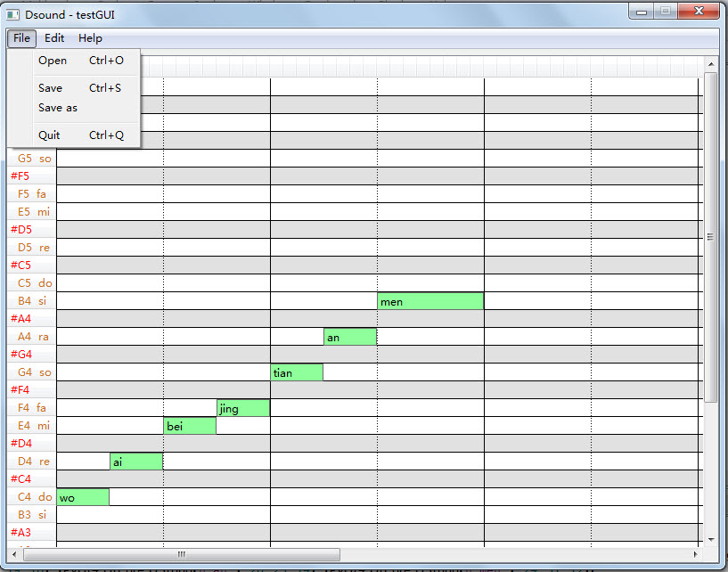This screenshot has width=728, height=572.
Task: Click the B4 si pitch label
Action: (x=31, y=301)
